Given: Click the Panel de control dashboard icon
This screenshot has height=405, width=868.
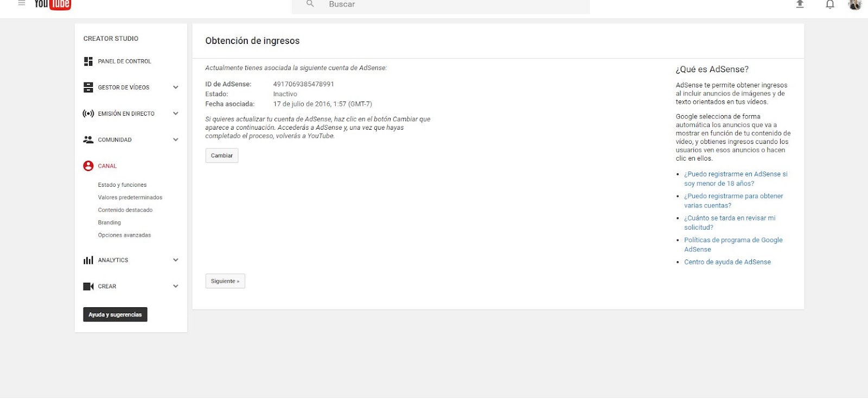Looking at the screenshot, I should point(88,61).
